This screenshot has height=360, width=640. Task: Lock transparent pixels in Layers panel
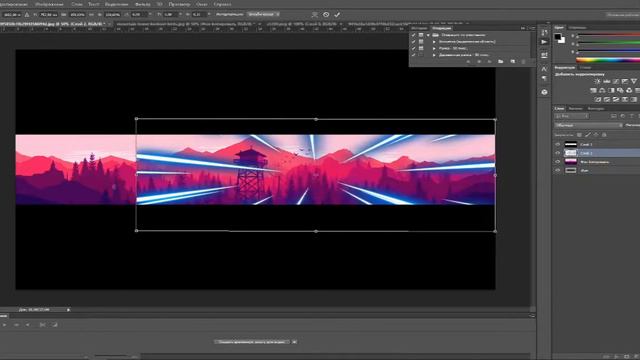click(x=579, y=135)
